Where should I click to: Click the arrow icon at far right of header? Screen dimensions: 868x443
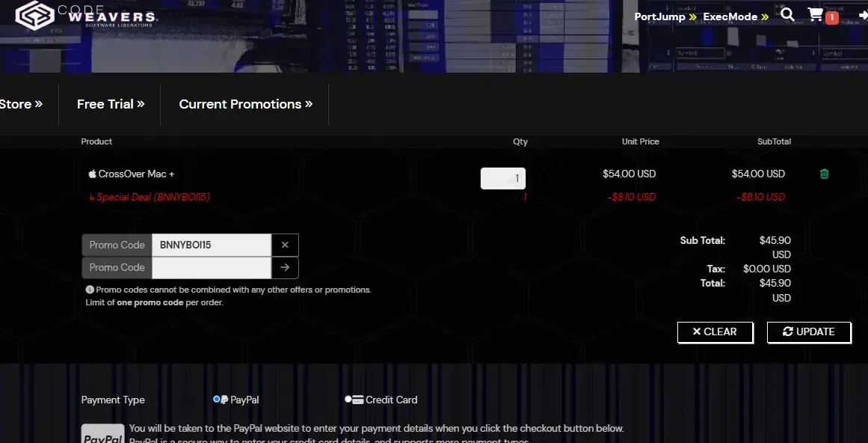[864, 15]
